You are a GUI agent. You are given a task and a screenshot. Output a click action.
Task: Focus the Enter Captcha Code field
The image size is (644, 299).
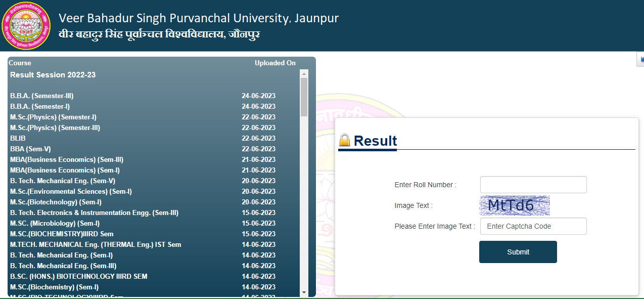pyautogui.click(x=533, y=226)
